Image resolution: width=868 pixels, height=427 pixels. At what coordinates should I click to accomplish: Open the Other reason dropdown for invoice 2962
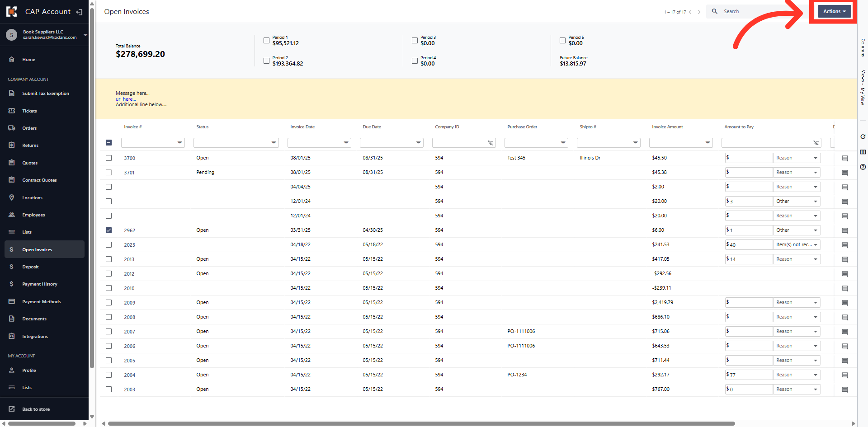point(797,230)
